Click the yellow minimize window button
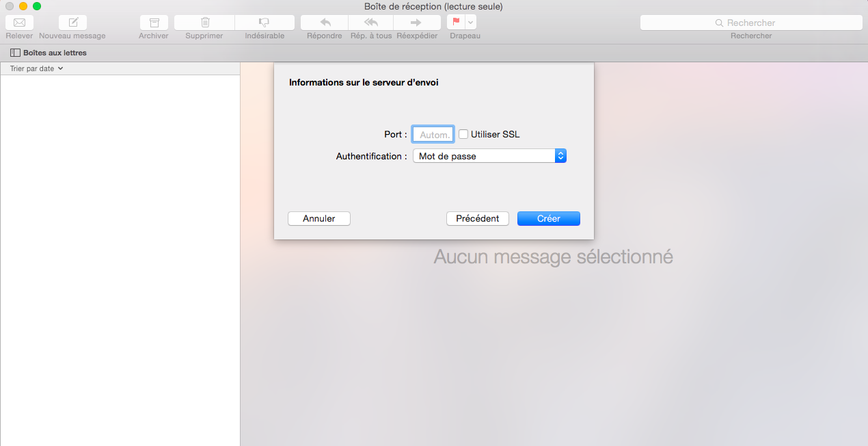868x446 pixels. (x=23, y=6)
